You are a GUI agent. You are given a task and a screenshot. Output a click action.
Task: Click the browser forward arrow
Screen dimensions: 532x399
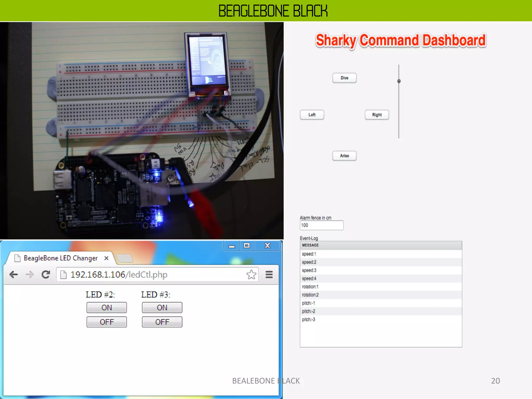(30, 275)
